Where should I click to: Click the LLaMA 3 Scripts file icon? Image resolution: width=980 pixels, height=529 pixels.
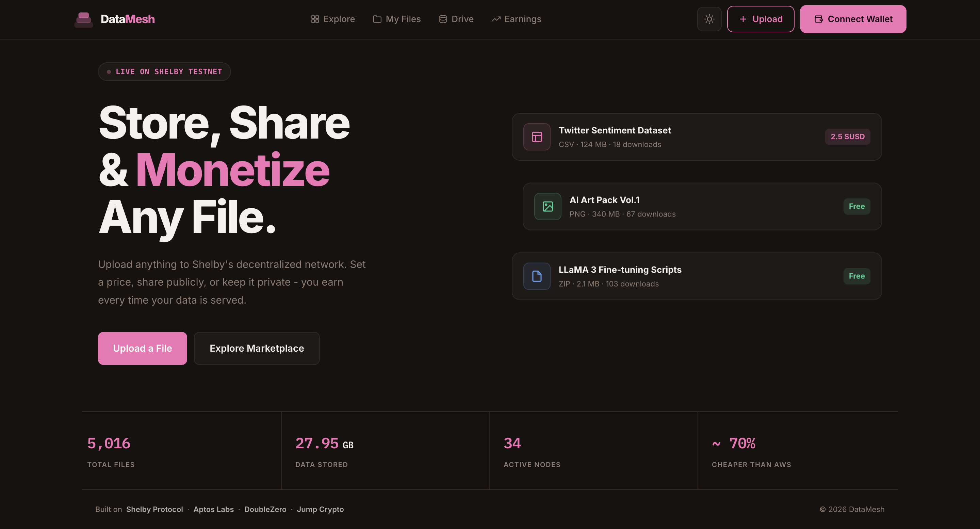pyautogui.click(x=536, y=276)
